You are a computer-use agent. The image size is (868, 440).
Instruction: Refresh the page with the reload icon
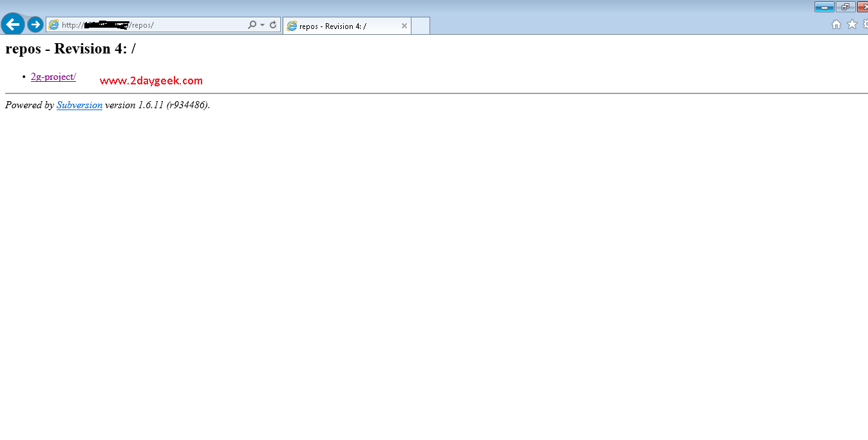(273, 25)
